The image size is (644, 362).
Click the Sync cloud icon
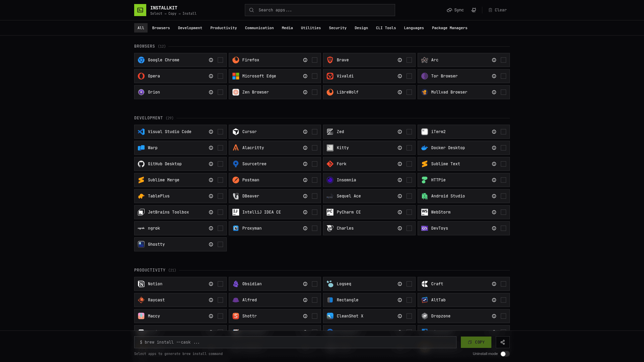[449, 10]
